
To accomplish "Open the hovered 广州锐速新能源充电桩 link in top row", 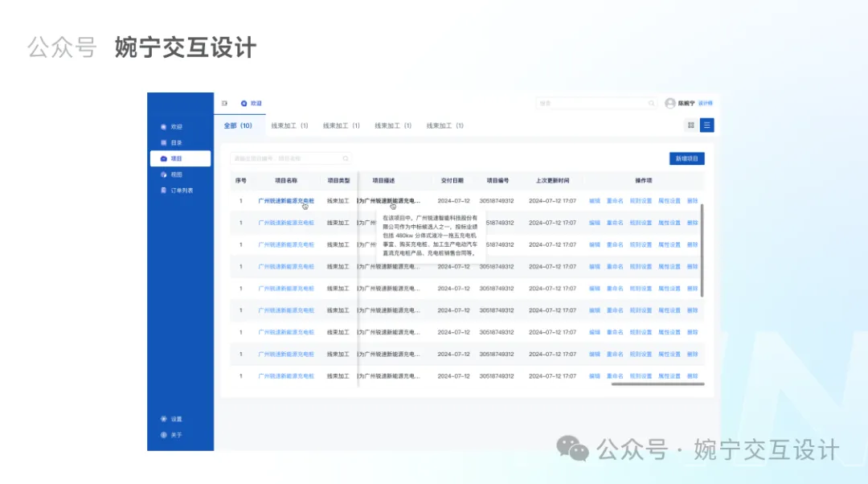I will [286, 201].
